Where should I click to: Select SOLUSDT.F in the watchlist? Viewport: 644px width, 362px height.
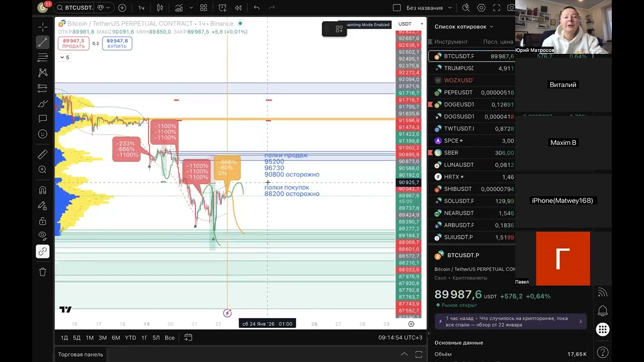click(471, 201)
